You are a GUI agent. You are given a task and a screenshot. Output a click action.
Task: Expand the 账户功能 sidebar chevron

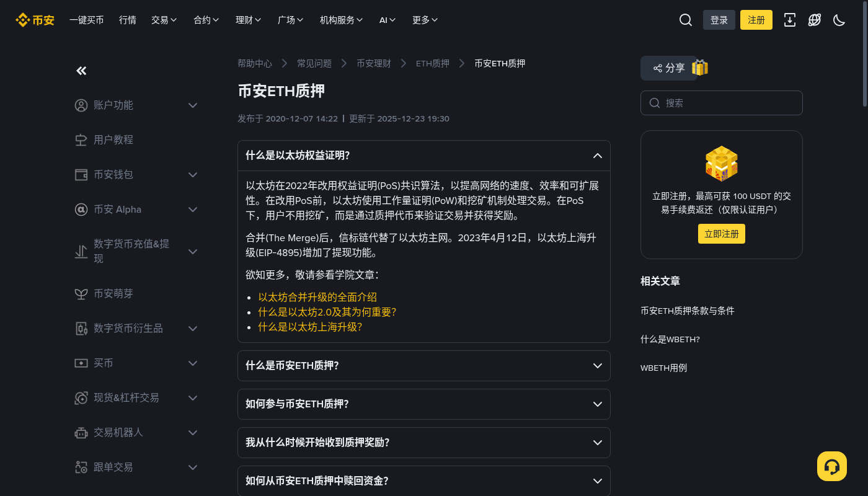click(193, 105)
